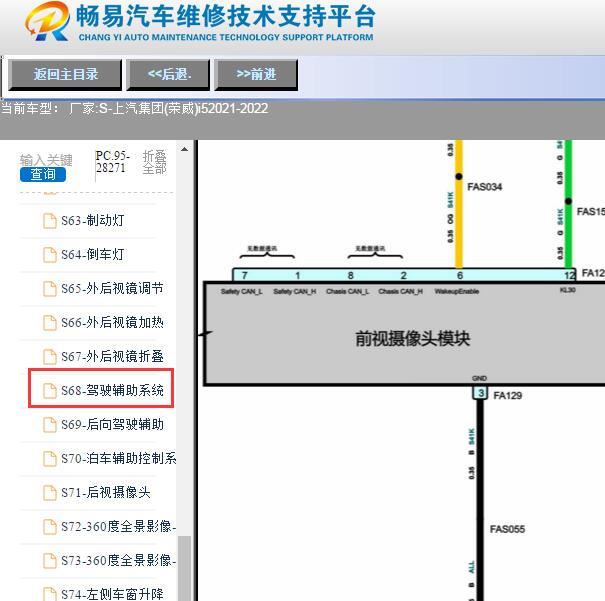This screenshot has height=601, width=605.
Task: Click connector pin 6 WakeupEnable
Action: (460, 275)
